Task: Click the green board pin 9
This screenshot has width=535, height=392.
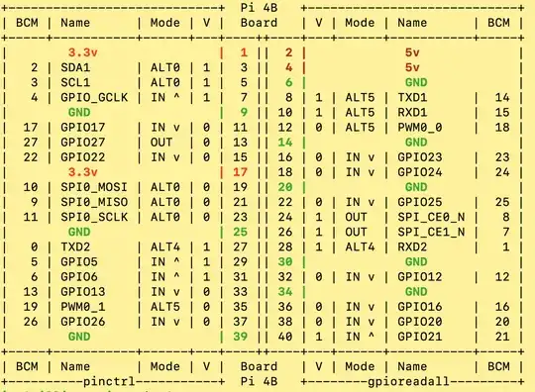Action: 244,113
